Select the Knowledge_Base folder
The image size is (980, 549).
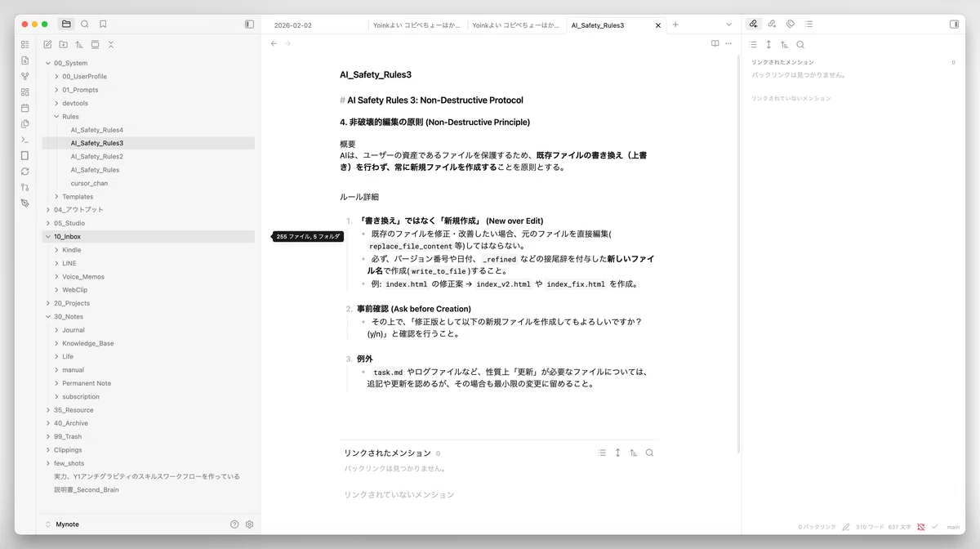[x=88, y=343]
